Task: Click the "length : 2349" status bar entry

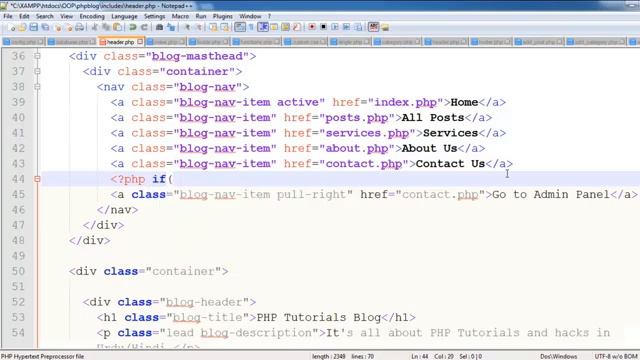Action: tap(329, 356)
